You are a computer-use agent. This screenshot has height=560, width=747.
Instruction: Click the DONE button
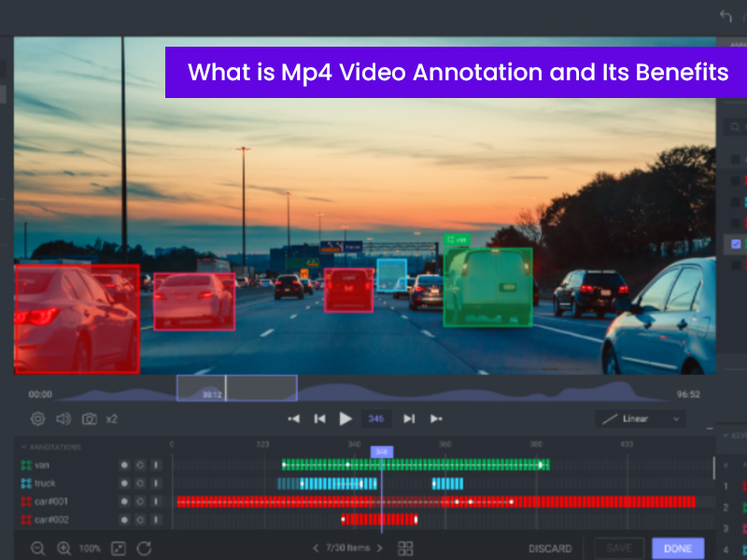pos(677,549)
